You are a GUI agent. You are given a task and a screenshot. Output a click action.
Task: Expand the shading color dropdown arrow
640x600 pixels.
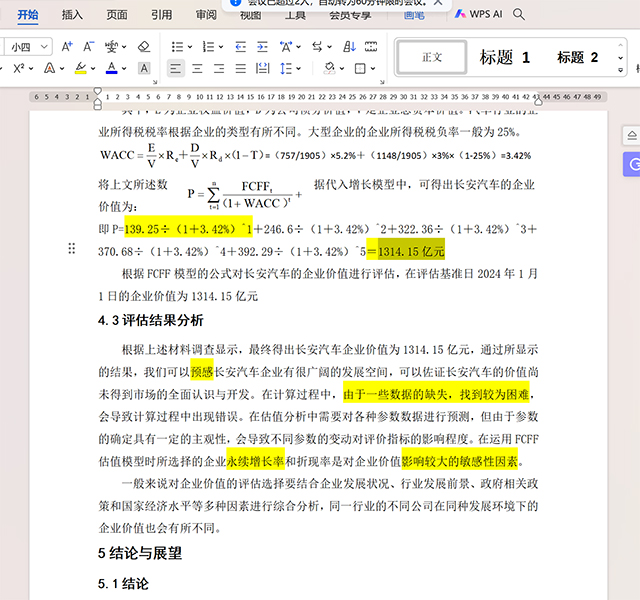tap(342, 69)
